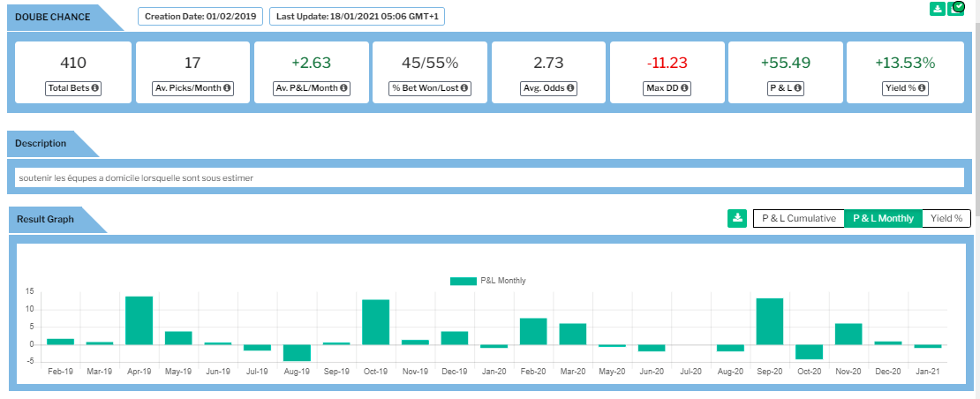Click the Av. Picks/Month info icon
The width and height of the screenshot is (980, 399).
coord(227,88)
